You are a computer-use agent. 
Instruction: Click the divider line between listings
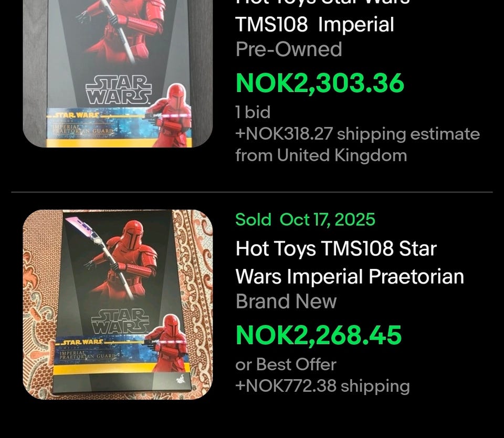tap(252, 192)
